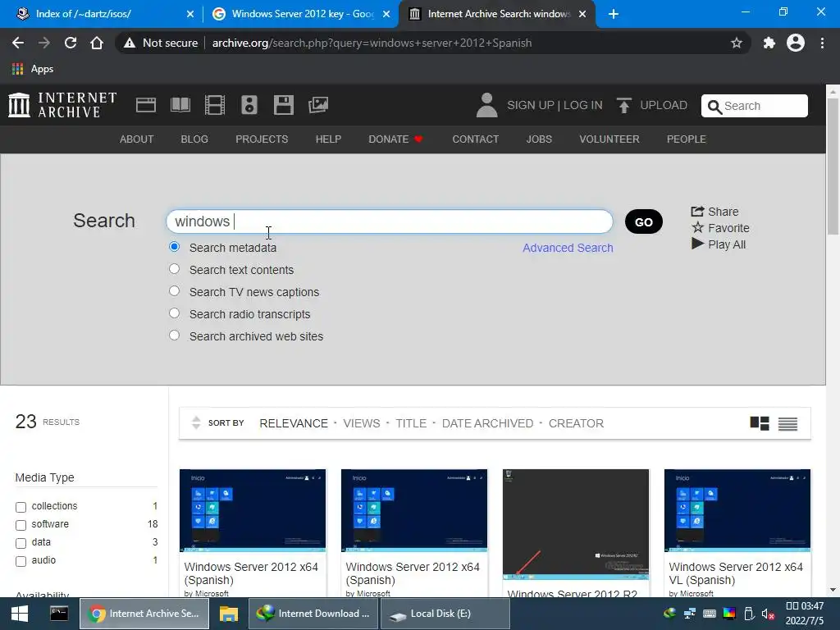Open a new browser tab

click(614, 14)
